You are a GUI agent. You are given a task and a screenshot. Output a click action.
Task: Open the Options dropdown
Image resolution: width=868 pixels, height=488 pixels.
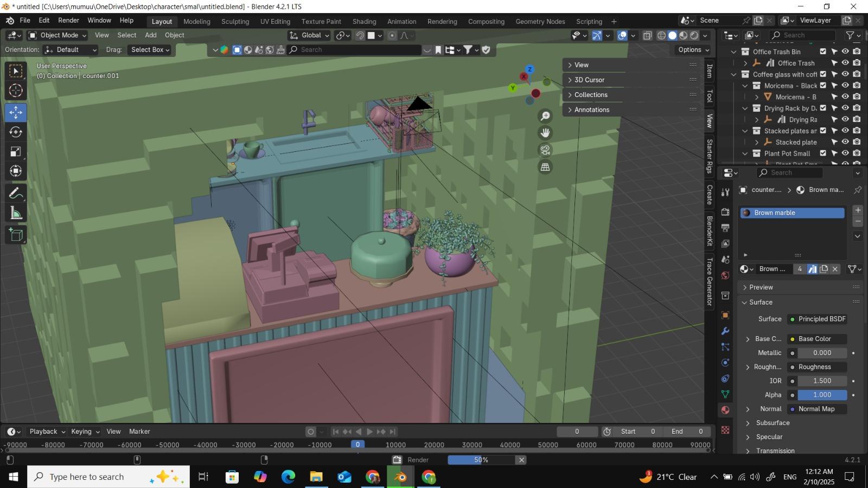click(694, 50)
